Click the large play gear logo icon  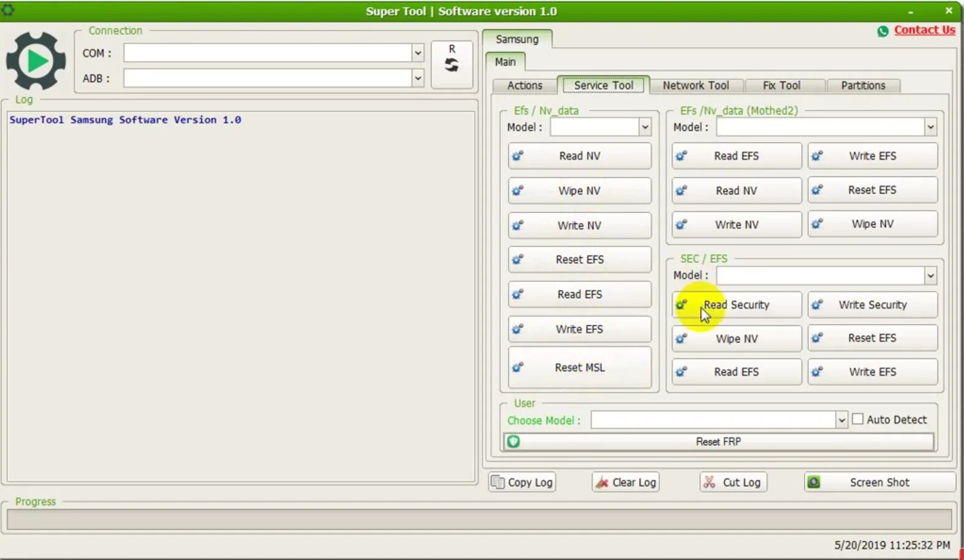[x=36, y=61]
